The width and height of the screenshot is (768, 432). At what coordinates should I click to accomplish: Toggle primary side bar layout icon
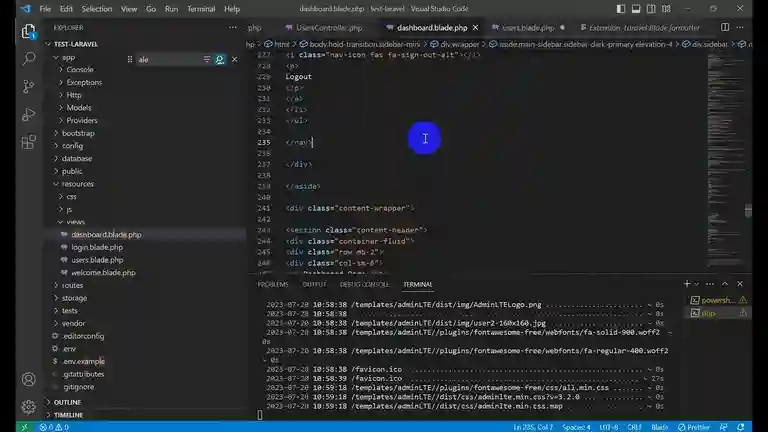pyautogui.click(x=621, y=9)
